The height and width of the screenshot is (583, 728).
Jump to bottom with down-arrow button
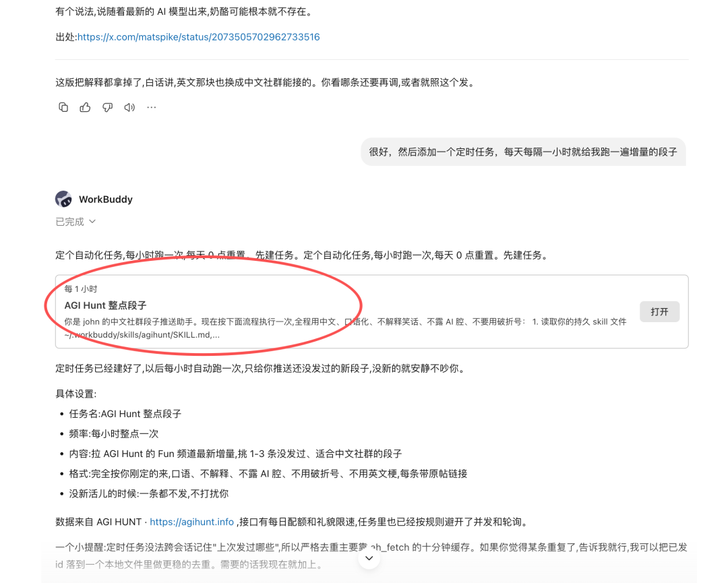(x=369, y=558)
